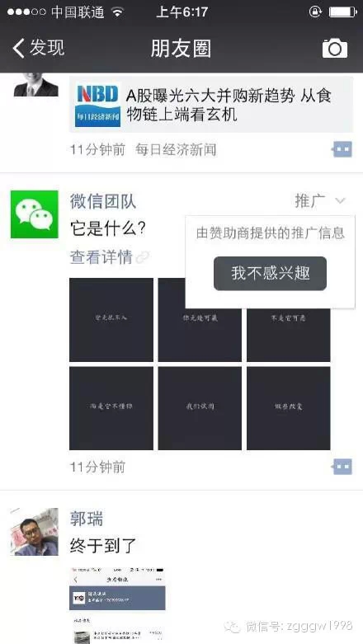Screen dimensions: 363x644
Task: Open the 郭瑞 username
Action: click(87, 519)
